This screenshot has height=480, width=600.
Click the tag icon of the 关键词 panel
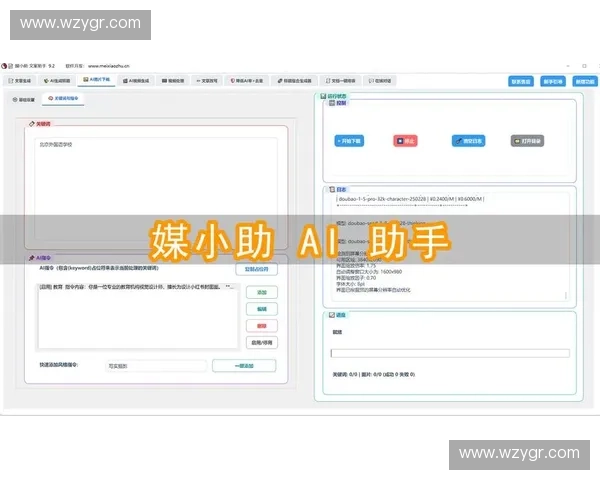[x=32, y=124]
